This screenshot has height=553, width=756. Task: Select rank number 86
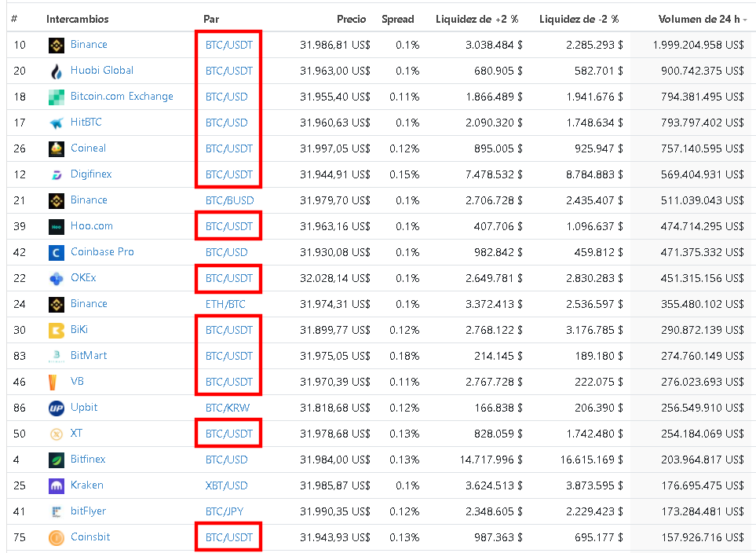[x=20, y=408]
